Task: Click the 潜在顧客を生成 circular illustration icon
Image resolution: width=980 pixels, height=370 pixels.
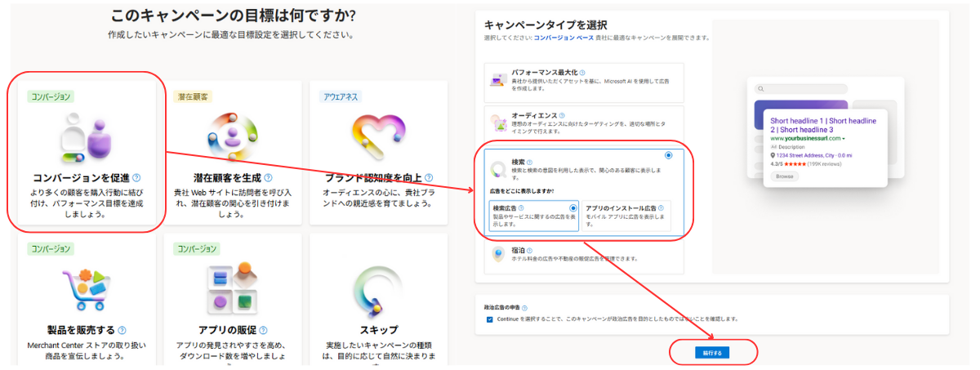Action: tap(232, 136)
